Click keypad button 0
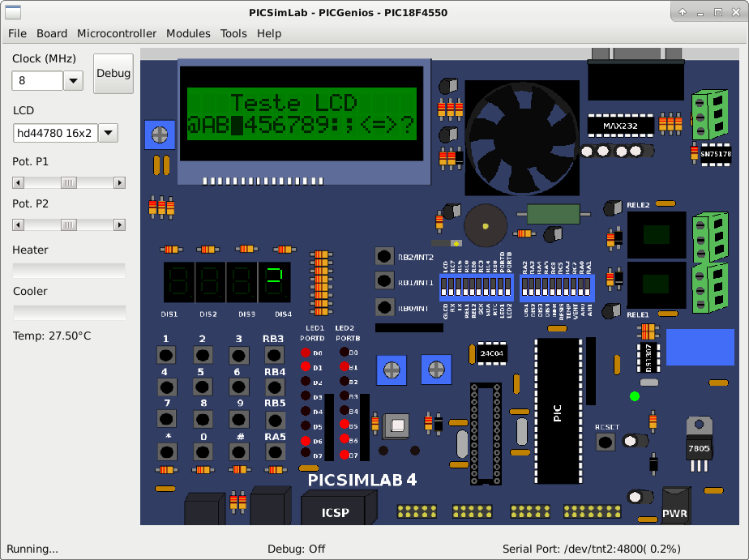Image resolution: width=749 pixels, height=560 pixels. [203, 451]
